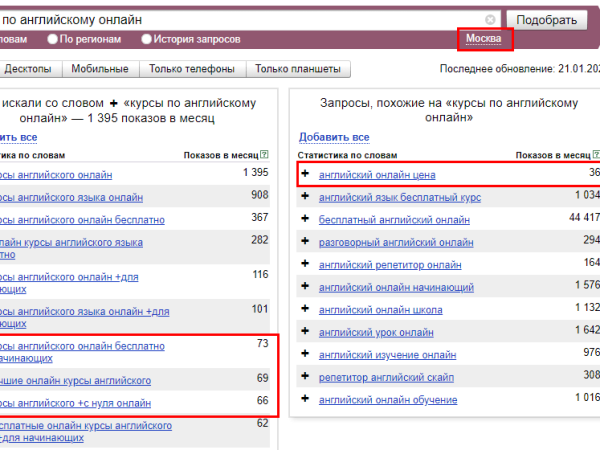Image resolution: width=600 pixels, height=450 pixels.
Task: Select the "История запросов" radio button
Action: coord(147,39)
